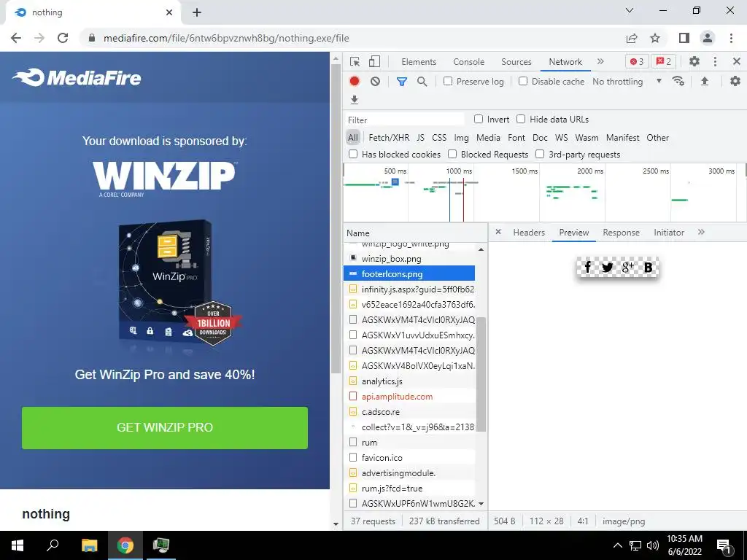Screen dimensions: 747x560
Task: Filter requests by Fetch/XHR
Action: click(389, 138)
